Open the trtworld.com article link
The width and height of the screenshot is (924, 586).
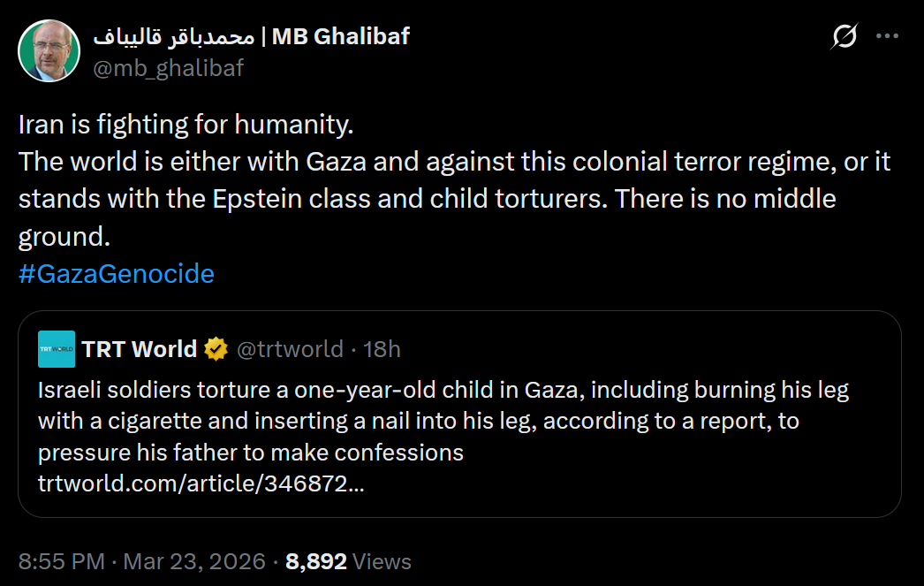(x=201, y=483)
